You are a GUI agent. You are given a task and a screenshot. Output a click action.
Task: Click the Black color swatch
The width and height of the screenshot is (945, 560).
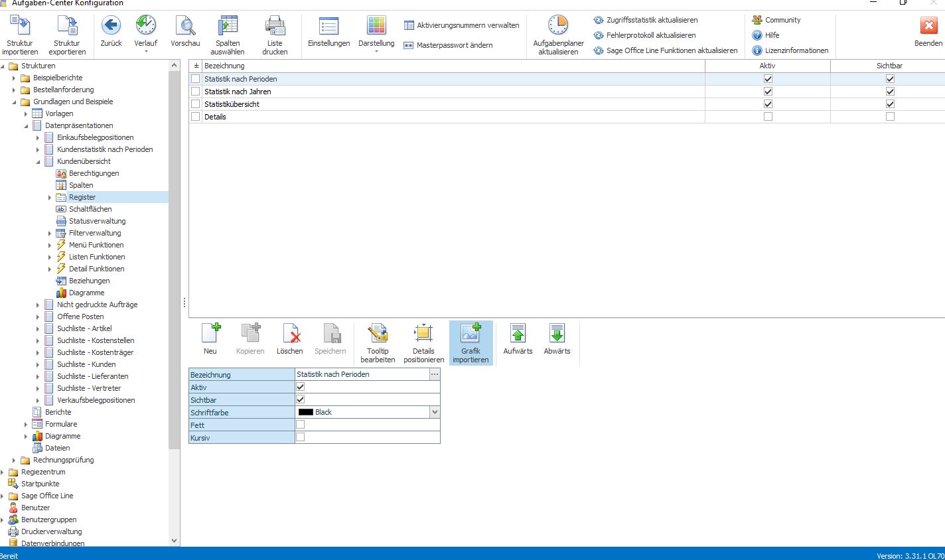click(306, 412)
